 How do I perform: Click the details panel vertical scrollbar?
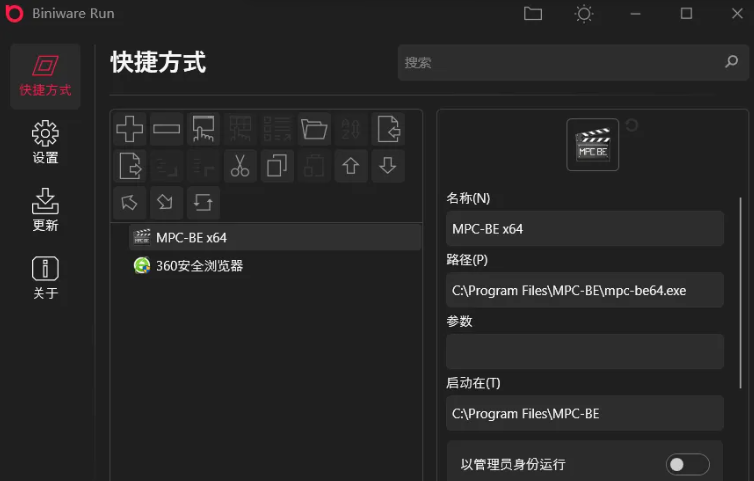(x=741, y=292)
